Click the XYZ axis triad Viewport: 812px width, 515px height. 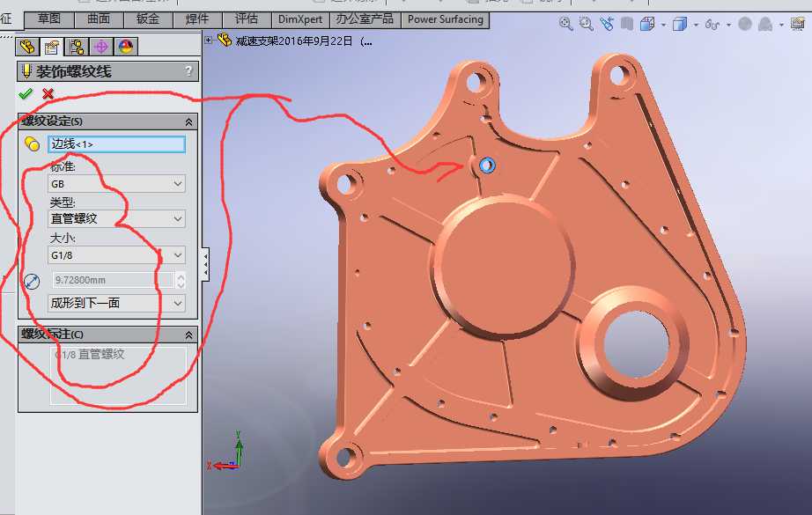tap(225, 452)
